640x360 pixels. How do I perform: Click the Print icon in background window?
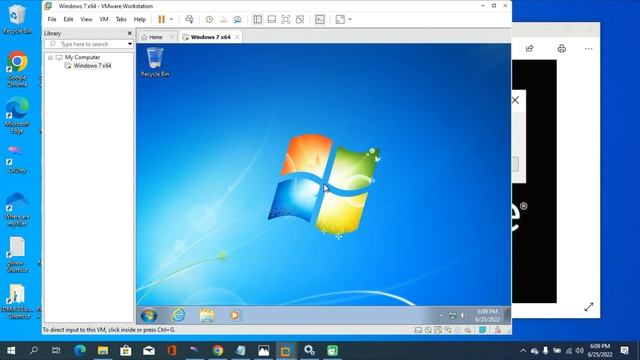[x=562, y=49]
